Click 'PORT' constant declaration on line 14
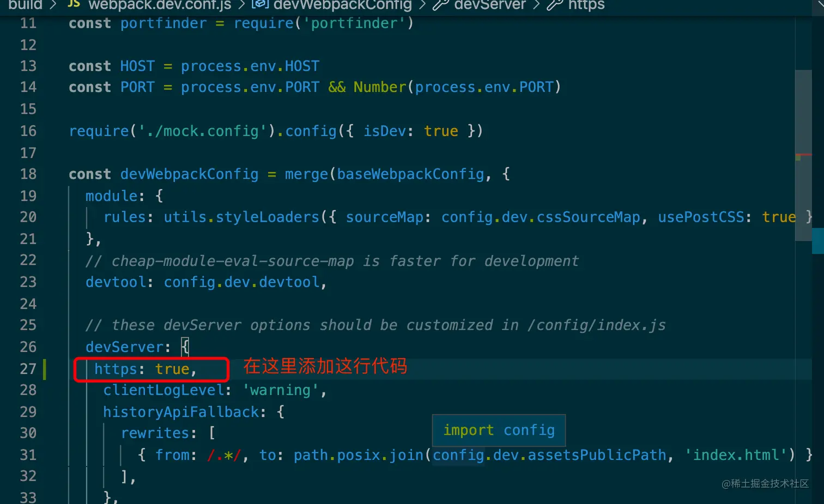This screenshot has width=824, height=504. click(137, 87)
